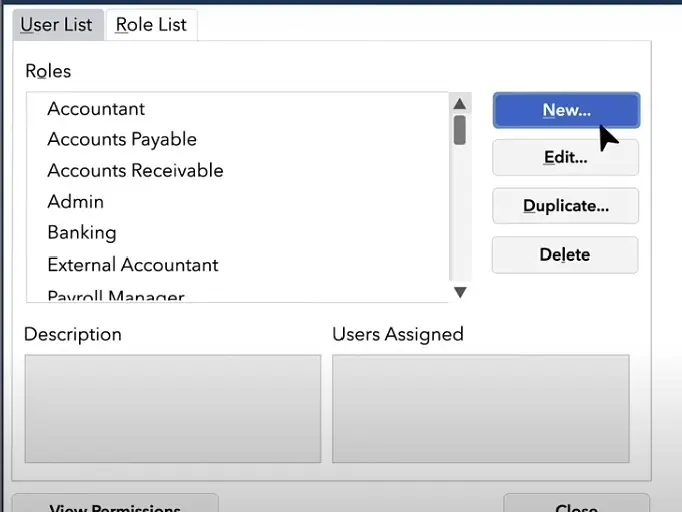Open View Permissions
Viewport: 682px width, 512px height.
[115, 505]
